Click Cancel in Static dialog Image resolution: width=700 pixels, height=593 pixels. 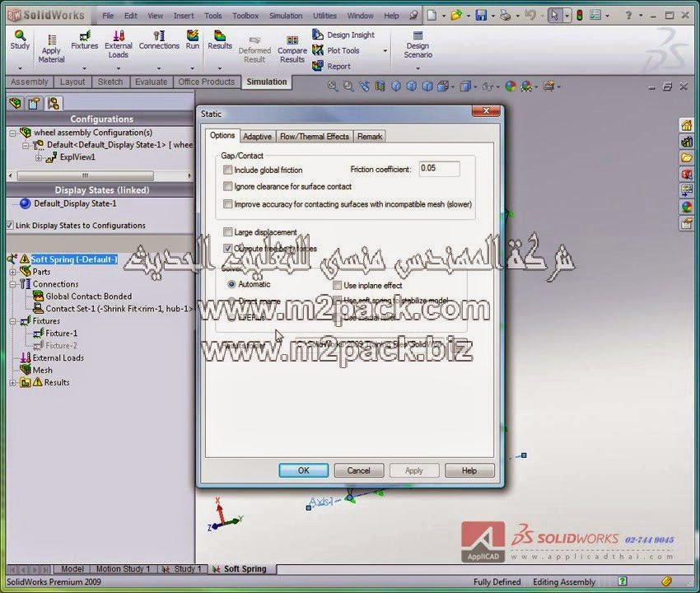pos(359,470)
